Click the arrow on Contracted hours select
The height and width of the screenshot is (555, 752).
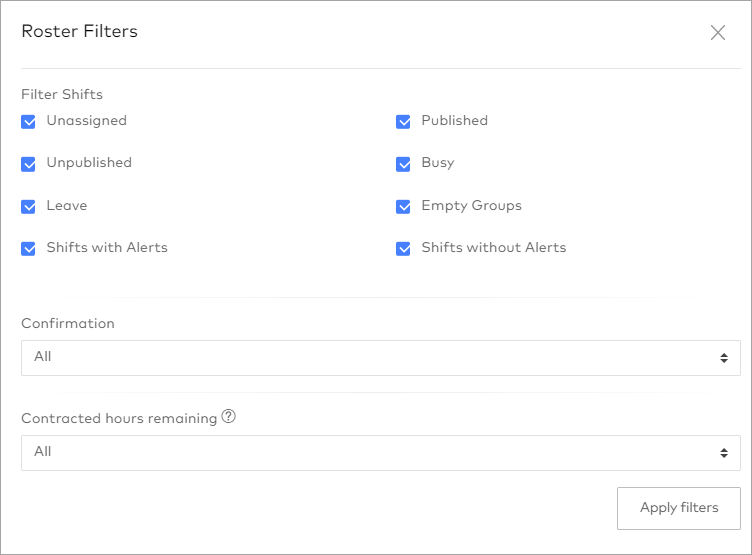pyautogui.click(x=723, y=452)
